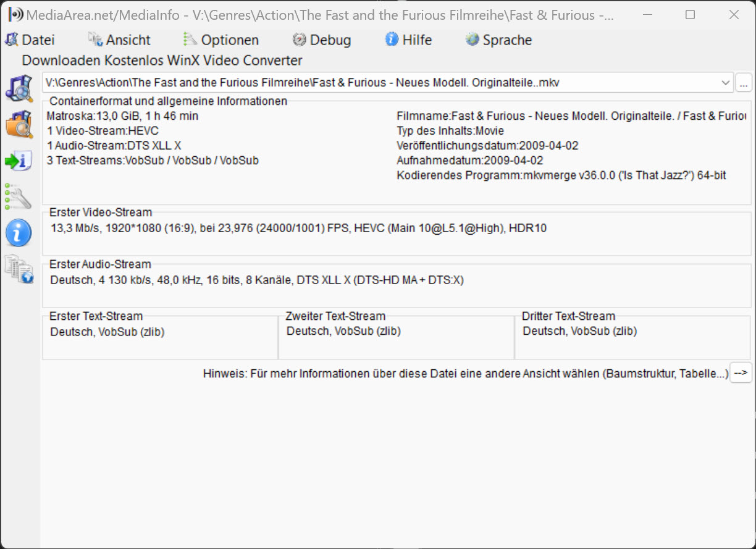
Task: Click 'Deutsch, VobSub (zlib)' under Dritter Text-Stream
Action: [580, 332]
